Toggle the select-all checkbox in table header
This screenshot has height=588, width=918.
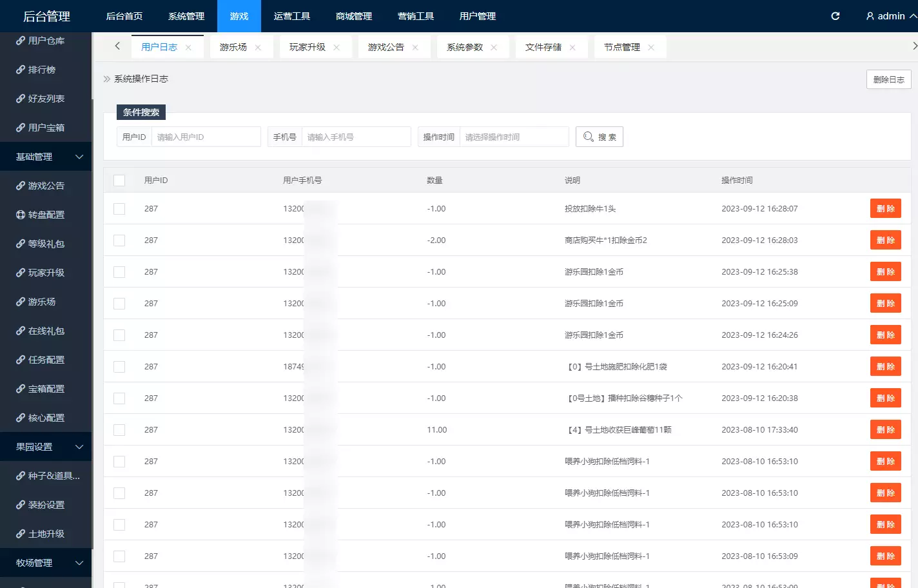pyautogui.click(x=119, y=181)
